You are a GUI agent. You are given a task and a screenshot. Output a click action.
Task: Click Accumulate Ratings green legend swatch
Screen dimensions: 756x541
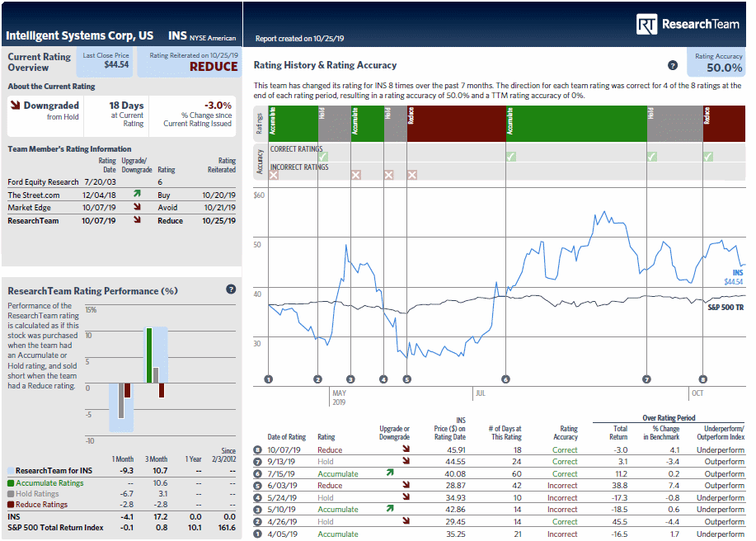click(11, 483)
